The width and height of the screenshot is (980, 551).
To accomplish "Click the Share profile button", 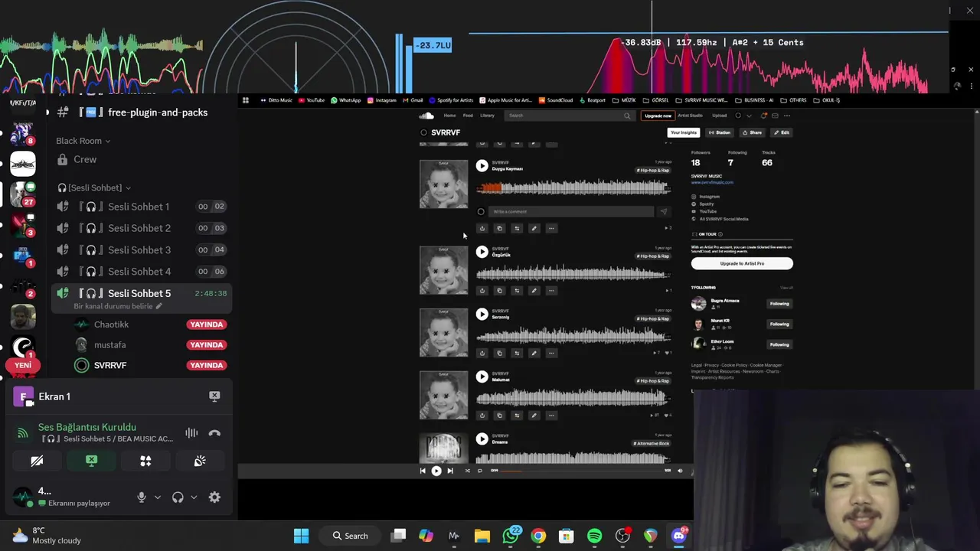I will [752, 132].
